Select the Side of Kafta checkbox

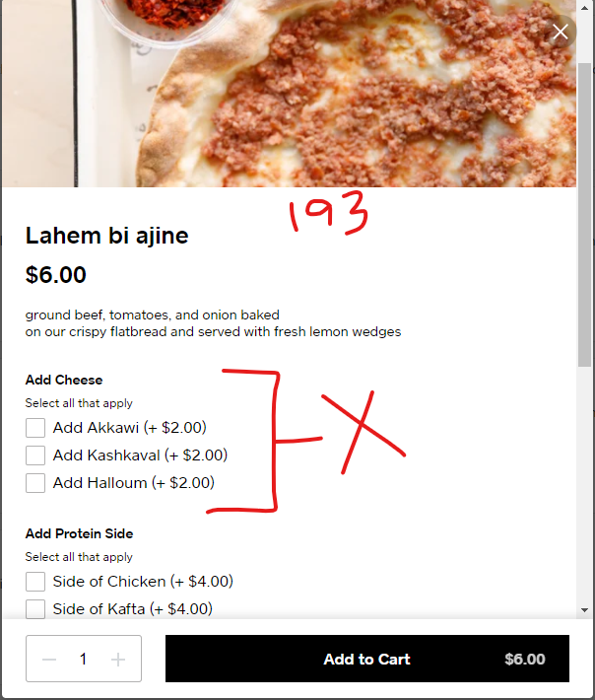pos(35,609)
